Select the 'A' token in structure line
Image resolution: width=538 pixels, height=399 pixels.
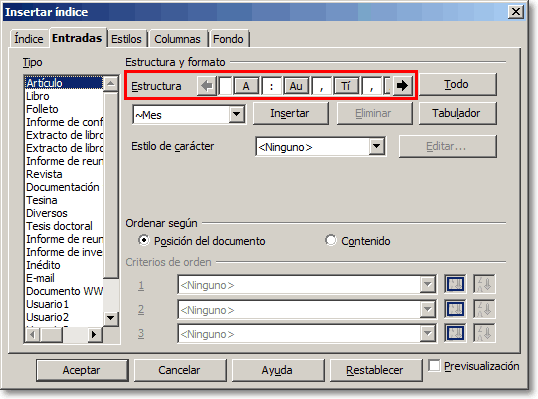(246, 86)
